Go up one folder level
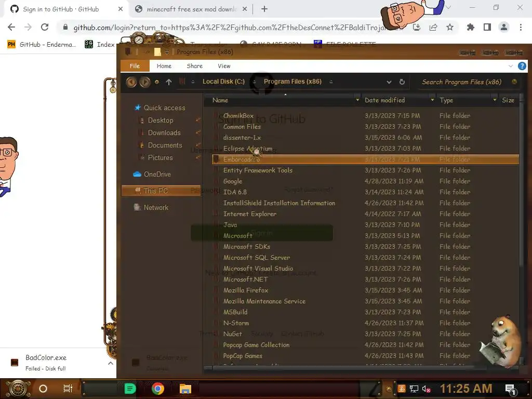532x399 pixels. click(x=169, y=82)
